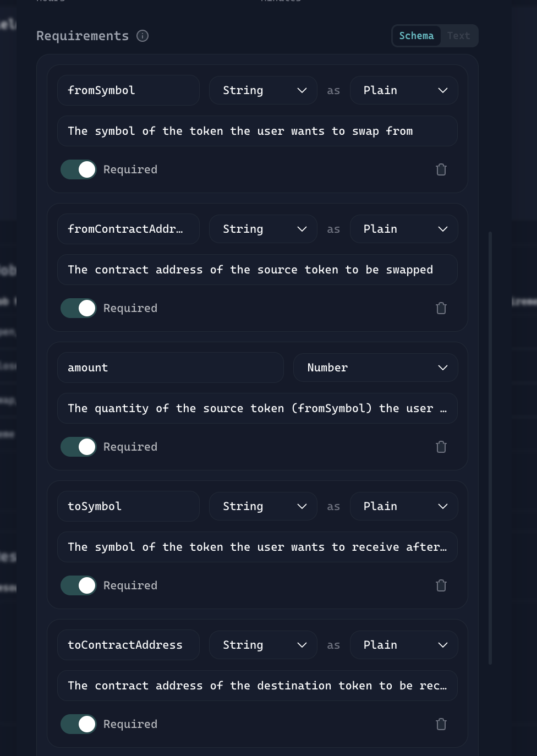This screenshot has height=756, width=537.
Task: Open Plain format dropdown for fromContractAddress
Action: point(404,229)
